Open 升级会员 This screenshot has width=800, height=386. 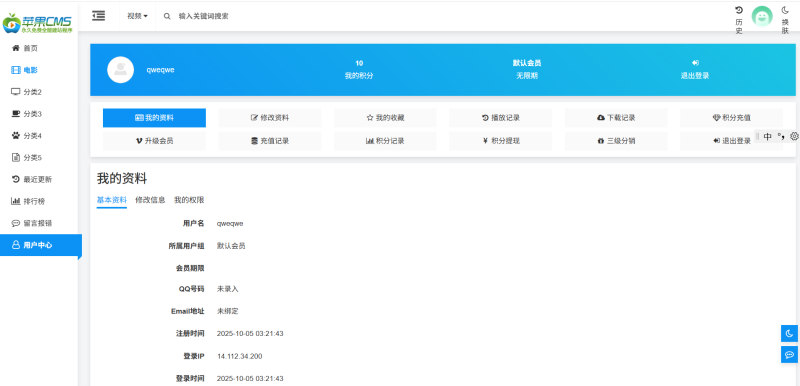154,141
